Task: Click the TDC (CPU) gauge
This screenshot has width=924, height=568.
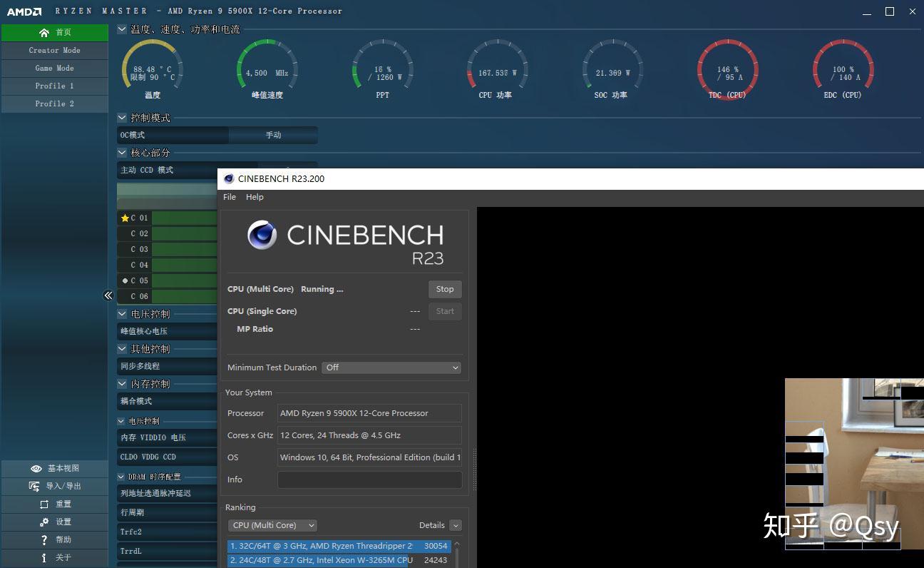Action: point(728,70)
